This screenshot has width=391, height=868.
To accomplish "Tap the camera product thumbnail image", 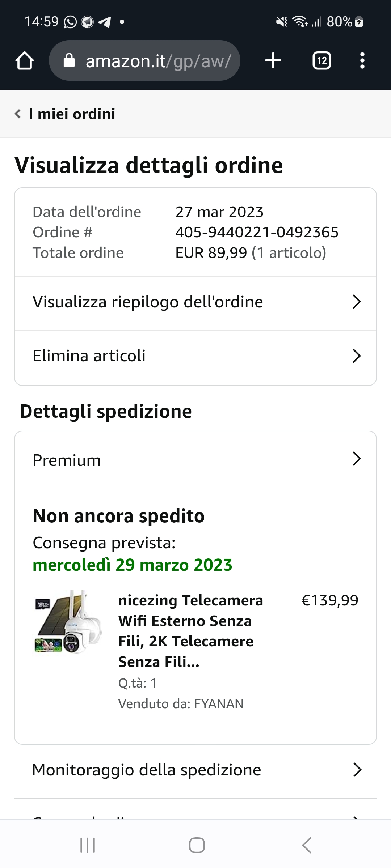I will [x=68, y=621].
